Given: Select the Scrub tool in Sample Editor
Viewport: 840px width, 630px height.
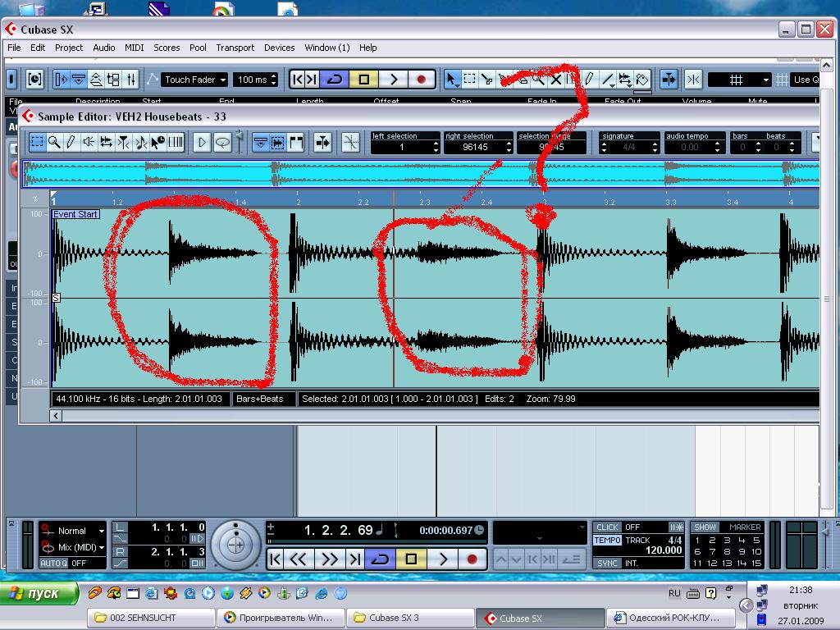Looking at the screenshot, I should coord(106,143).
